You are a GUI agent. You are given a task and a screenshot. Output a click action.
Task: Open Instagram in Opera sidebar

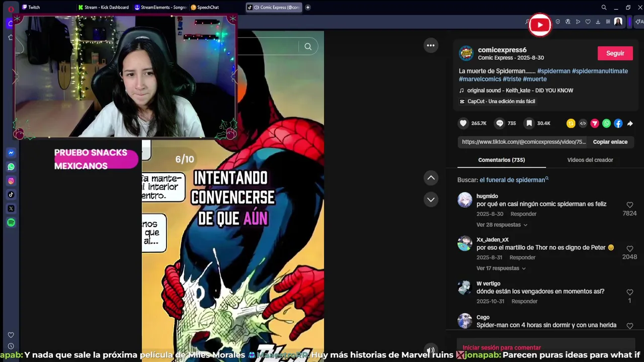pyautogui.click(x=11, y=181)
